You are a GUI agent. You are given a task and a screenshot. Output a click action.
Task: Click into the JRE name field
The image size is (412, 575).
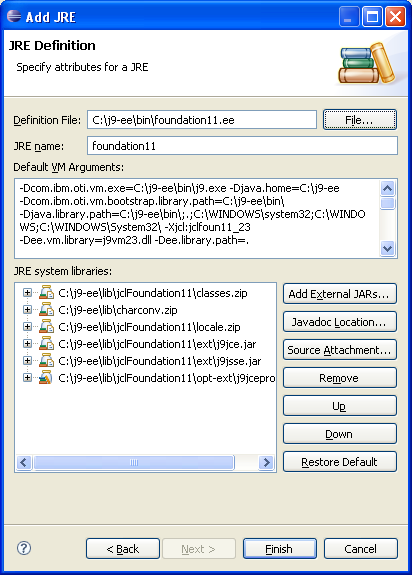click(x=242, y=146)
